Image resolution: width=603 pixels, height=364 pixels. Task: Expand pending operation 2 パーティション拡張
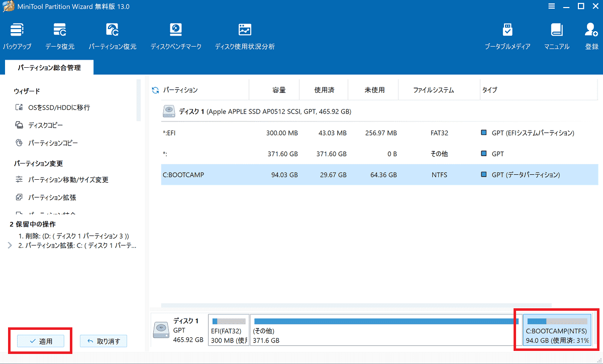click(10, 246)
